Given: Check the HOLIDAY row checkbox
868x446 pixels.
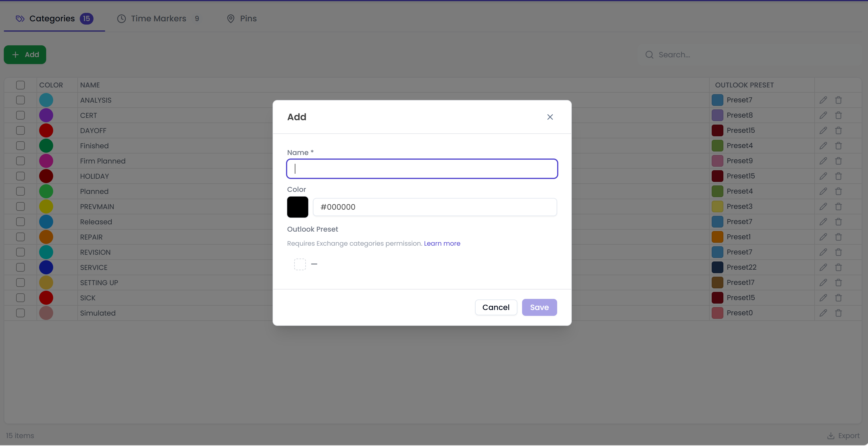Looking at the screenshot, I should click(20, 176).
